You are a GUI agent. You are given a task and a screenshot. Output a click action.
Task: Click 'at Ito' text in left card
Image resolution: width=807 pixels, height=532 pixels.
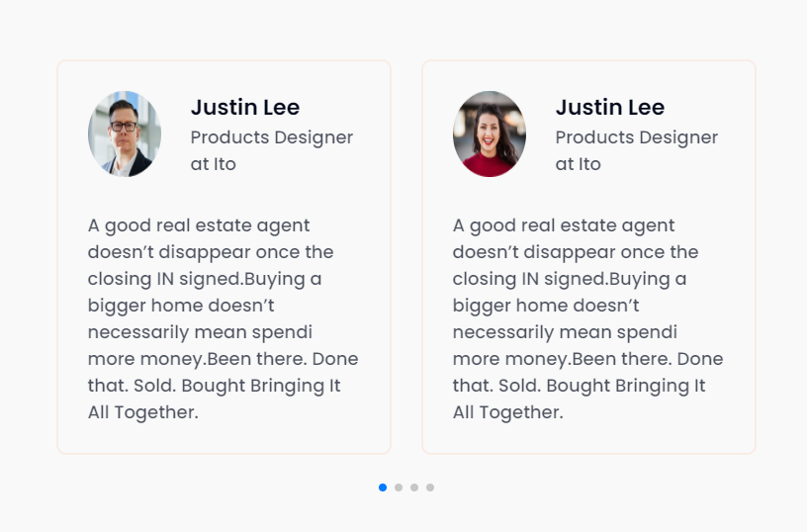[213, 164]
